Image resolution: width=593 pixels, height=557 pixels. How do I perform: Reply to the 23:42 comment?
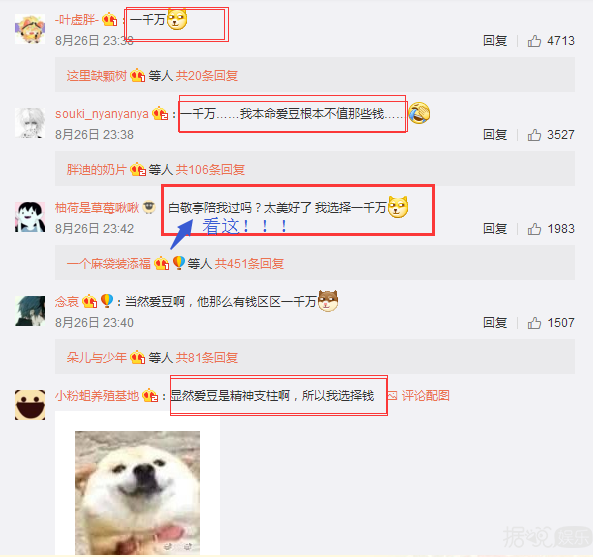click(x=495, y=228)
